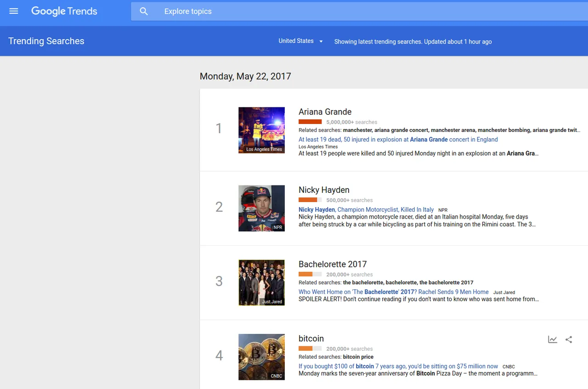The image size is (588, 389).
Task: Open 'Who Went Home on The Bachelorette' article
Action: [394, 292]
